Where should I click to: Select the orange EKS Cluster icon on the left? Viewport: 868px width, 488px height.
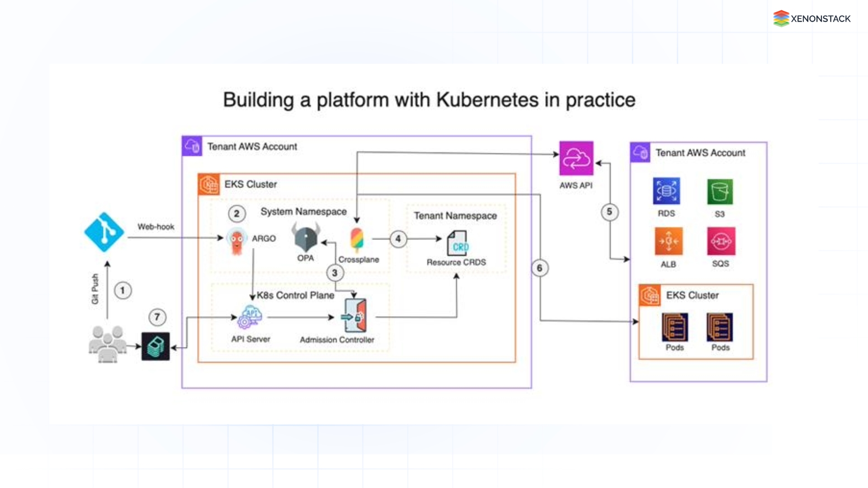(209, 184)
